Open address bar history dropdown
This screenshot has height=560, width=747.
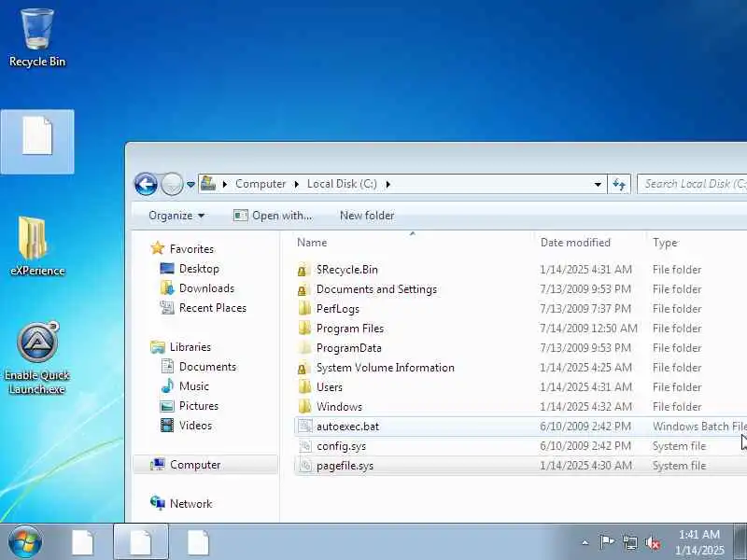point(598,184)
